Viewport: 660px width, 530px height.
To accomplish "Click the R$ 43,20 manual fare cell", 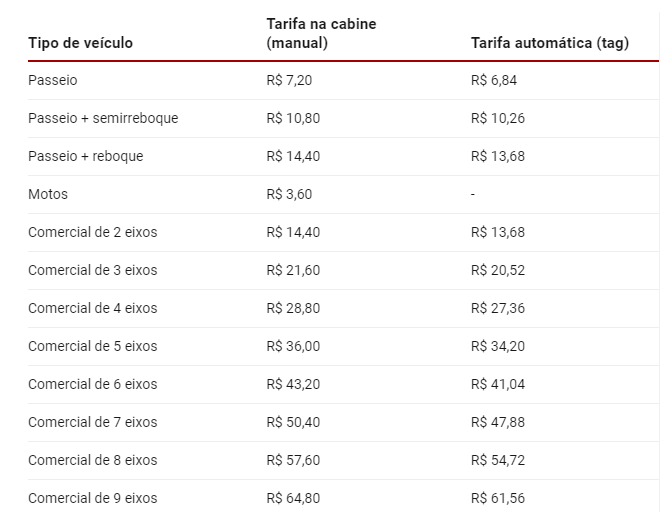I will (293, 384).
